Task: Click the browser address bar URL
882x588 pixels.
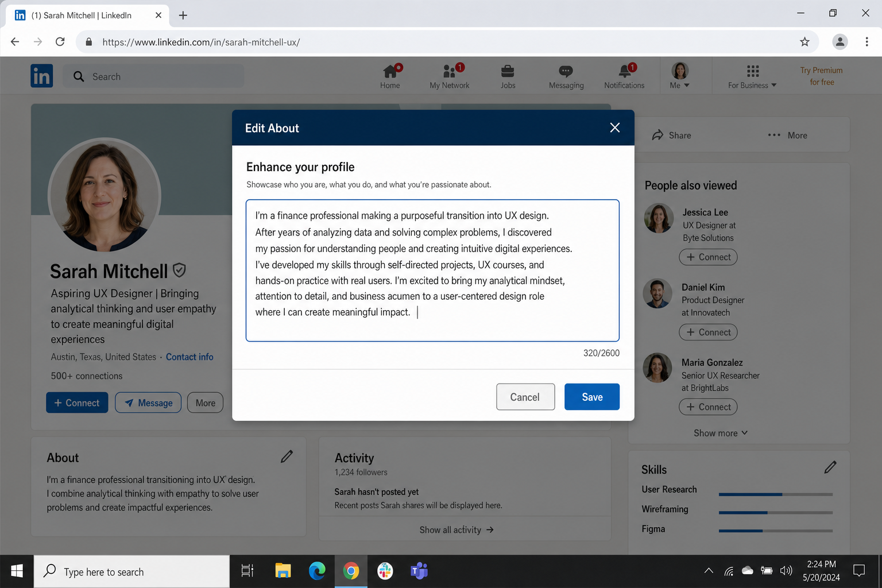Action: click(201, 42)
